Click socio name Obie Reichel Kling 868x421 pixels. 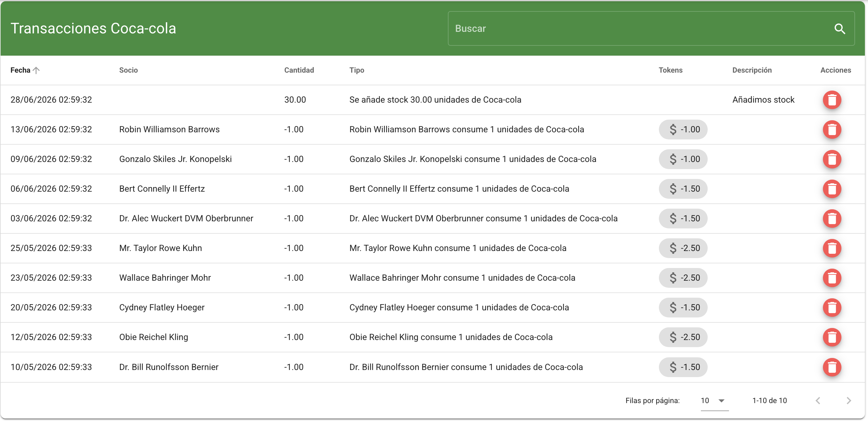point(153,337)
